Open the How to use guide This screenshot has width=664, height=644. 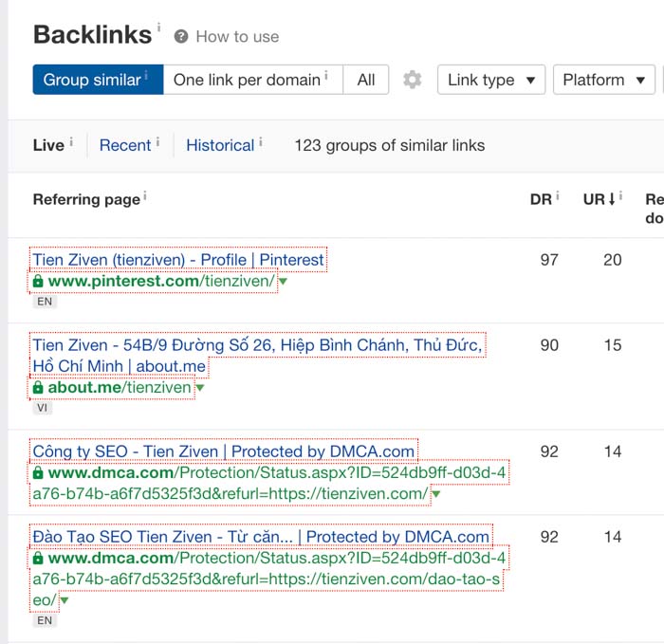[x=237, y=37]
